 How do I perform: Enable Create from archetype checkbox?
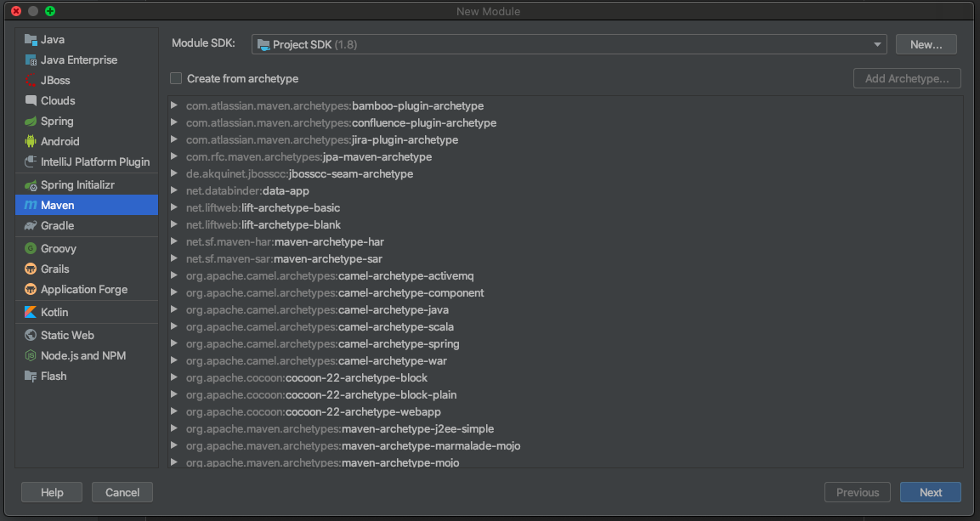(x=176, y=79)
